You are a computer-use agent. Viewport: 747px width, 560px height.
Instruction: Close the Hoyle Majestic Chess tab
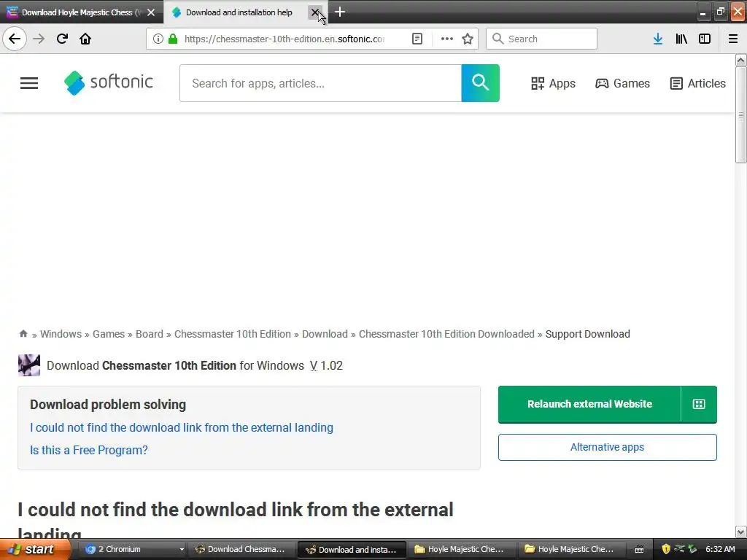click(151, 12)
